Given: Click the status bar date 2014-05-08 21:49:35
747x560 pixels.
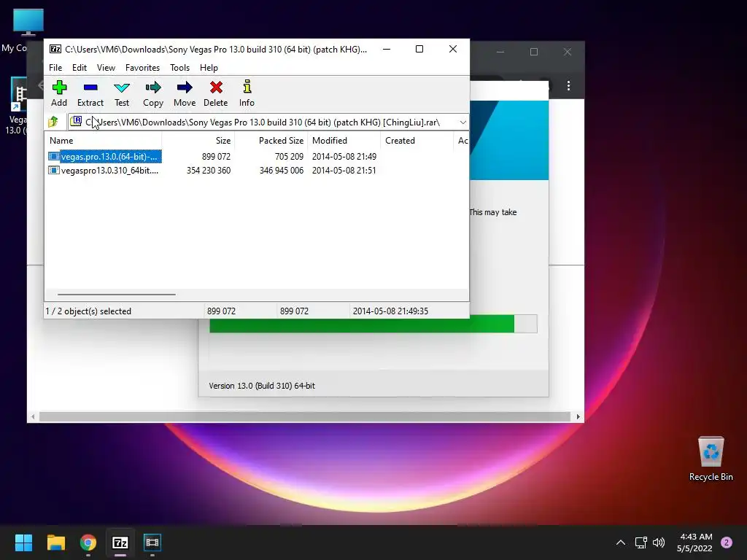Looking at the screenshot, I should click(x=390, y=311).
